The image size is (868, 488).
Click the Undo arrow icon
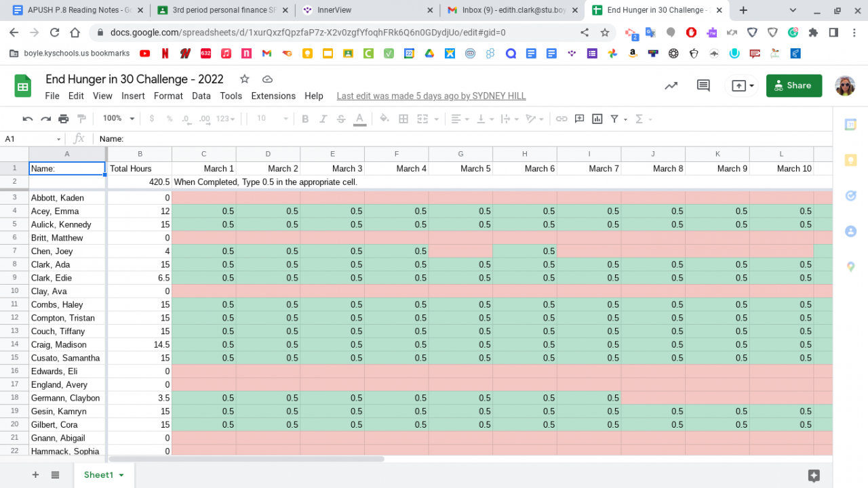coord(28,119)
